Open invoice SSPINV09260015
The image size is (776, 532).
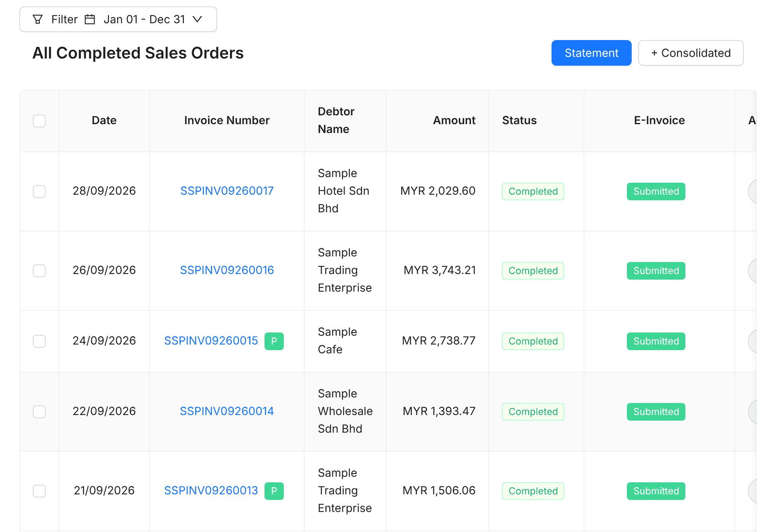(211, 341)
